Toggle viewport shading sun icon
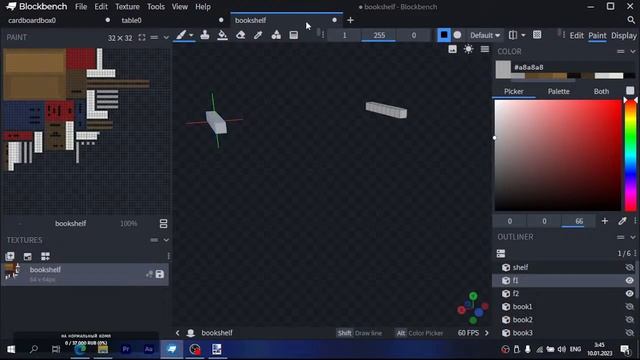This screenshot has width=640, height=360. coord(468,49)
